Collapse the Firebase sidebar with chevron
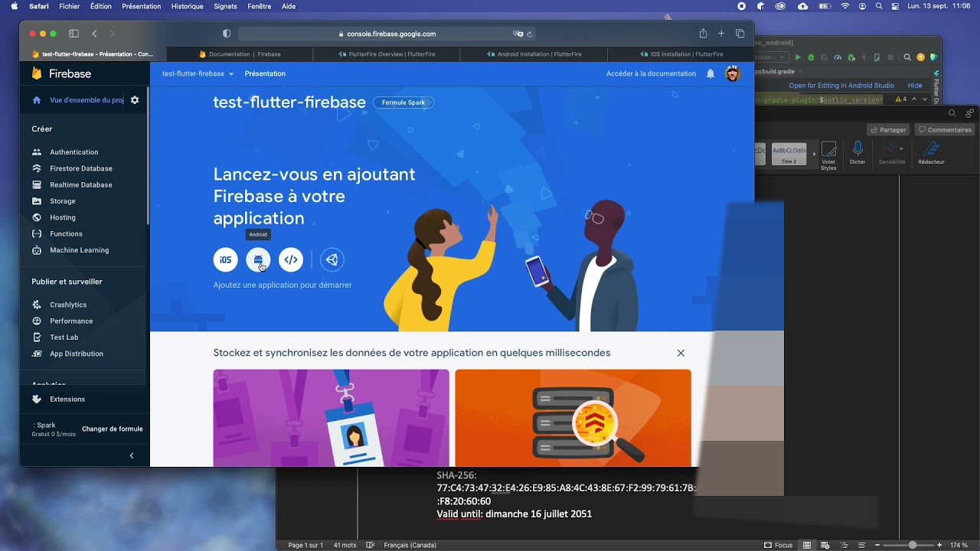Viewport: 980px width, 551px height. click(x=132, y=455)
